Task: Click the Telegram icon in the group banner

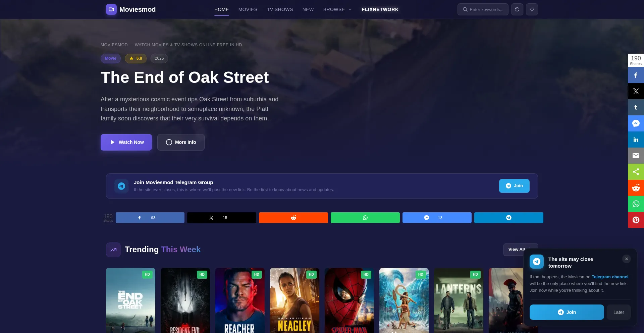Action: 121,186
